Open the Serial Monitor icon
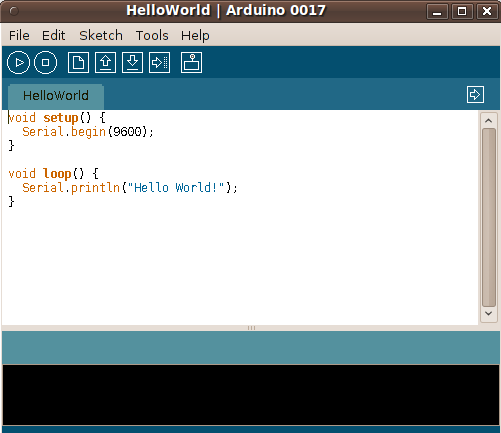The width and height of the screenshot is (501, 433). (x=191, y=62)
